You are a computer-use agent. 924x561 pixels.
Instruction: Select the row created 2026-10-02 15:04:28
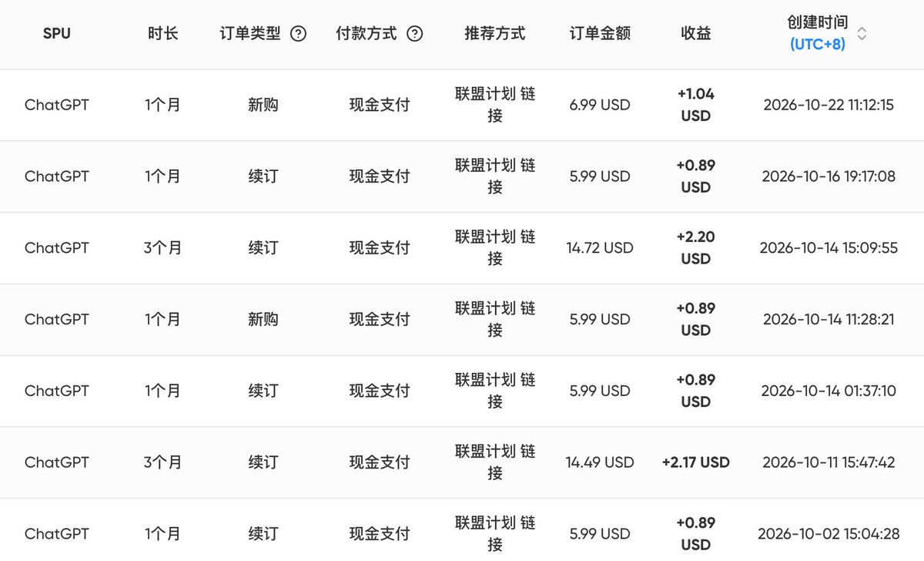462,530
